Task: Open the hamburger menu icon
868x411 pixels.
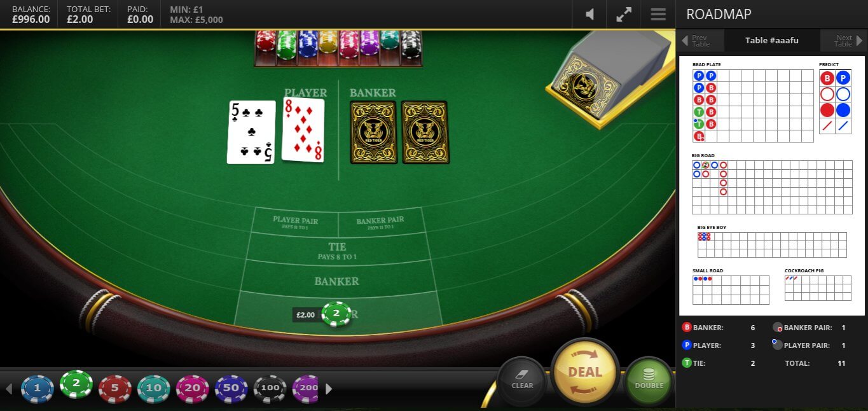Action: 658,14
